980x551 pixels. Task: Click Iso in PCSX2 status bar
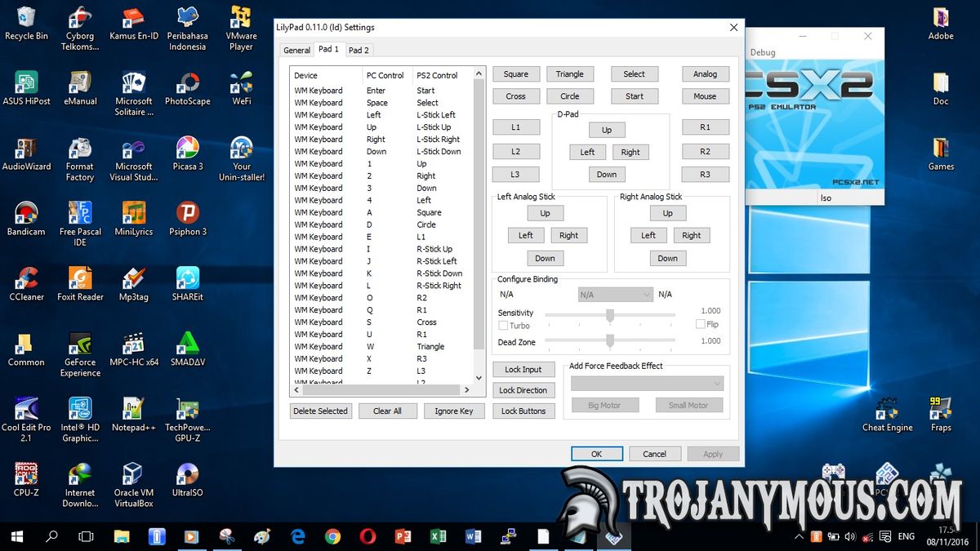click(x=826, y=198)
